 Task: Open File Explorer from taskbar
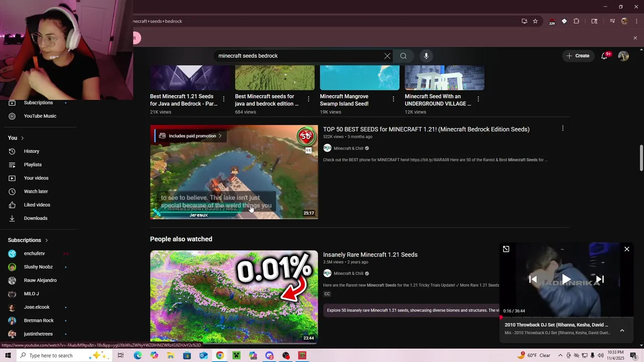(171, 355)
